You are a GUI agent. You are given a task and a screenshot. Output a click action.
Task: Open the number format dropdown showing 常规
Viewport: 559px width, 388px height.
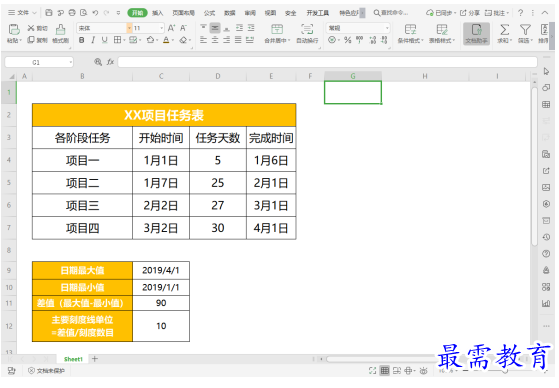[x=387, y=28]
